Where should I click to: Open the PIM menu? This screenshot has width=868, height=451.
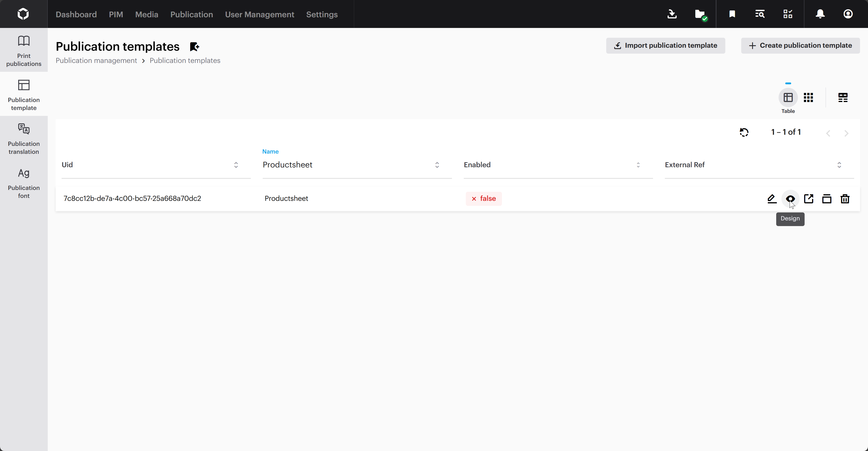point(116,15)
